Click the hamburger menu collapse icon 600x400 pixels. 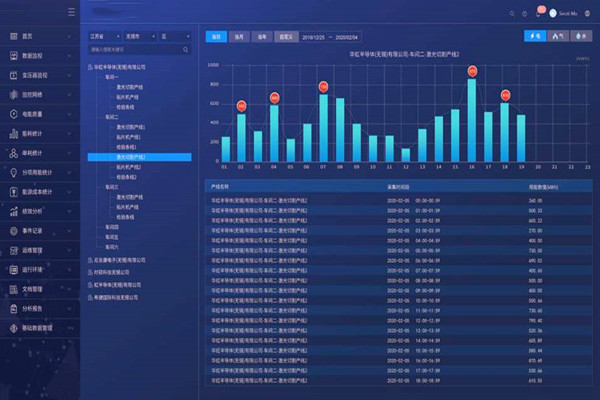click(68, 13)
